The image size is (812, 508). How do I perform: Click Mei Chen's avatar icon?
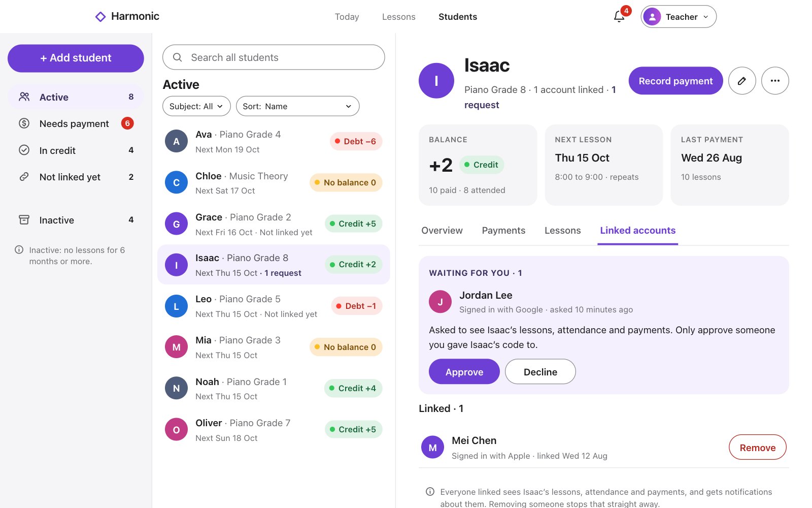[432, 448]
